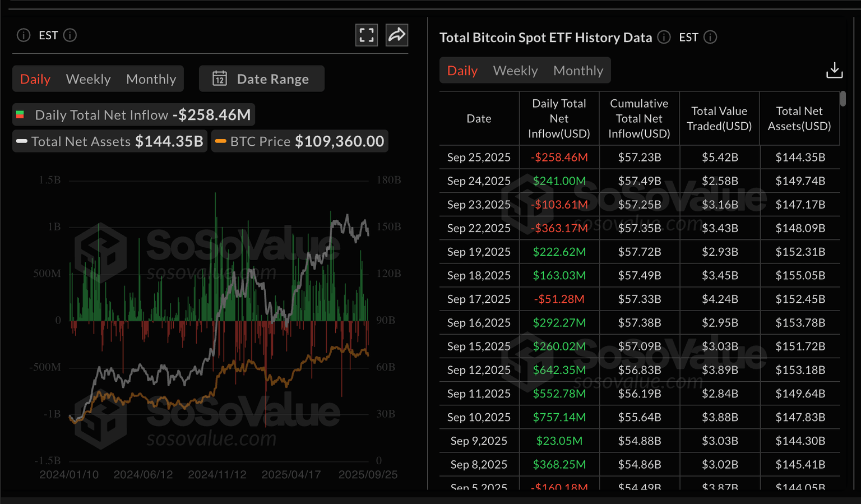Click the Total Net Assets $144.35B value
The image size is (861, 504).
pyautogui.click(x=169, y=141)
